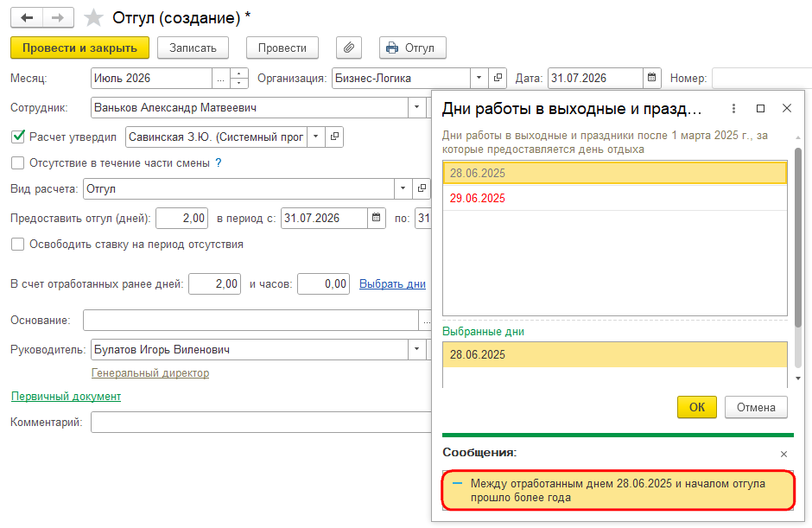Select the 29.06.2025 row in worked days
The height and width of the screenshot is (528, 812).
(615, 198)
